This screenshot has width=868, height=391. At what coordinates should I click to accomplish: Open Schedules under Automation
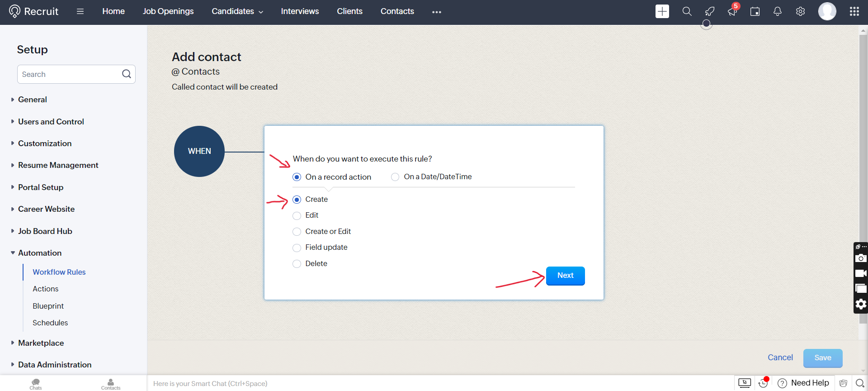pyautogui.click(x=50, y=323)
